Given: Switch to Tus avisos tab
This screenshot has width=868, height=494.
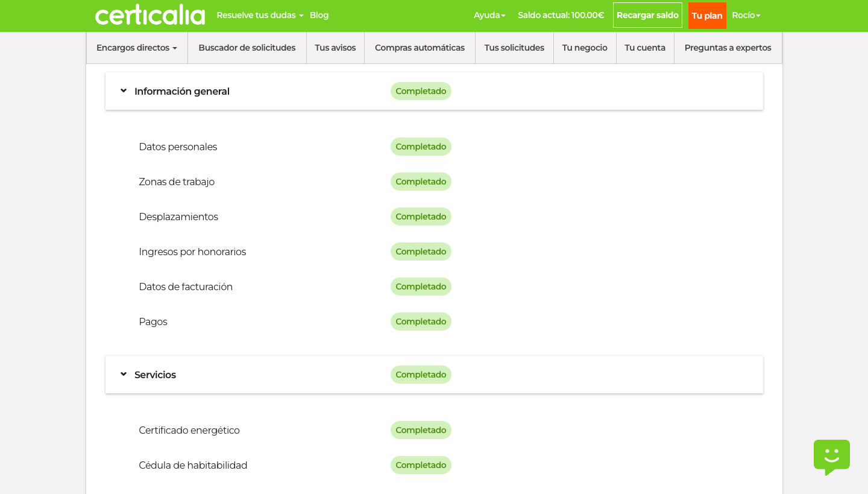Looking at the screenshot, I should pyautogui.click(x=335, y=48).
